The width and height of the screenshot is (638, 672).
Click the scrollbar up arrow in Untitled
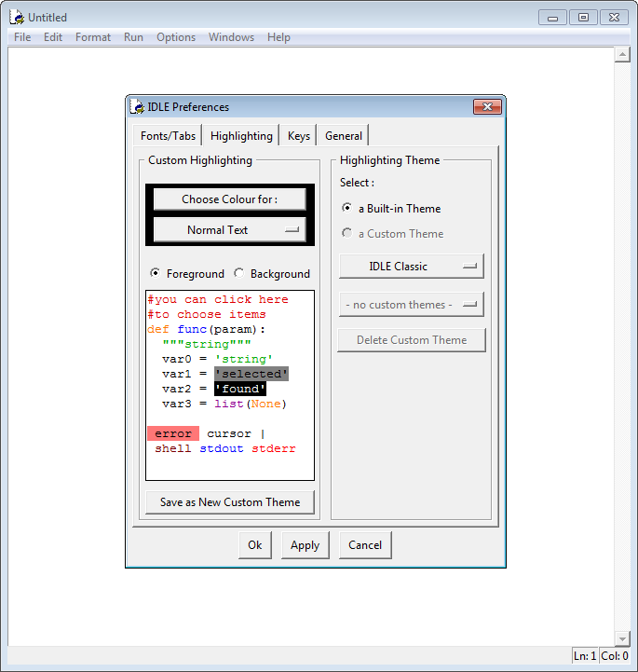click(622, 54)
